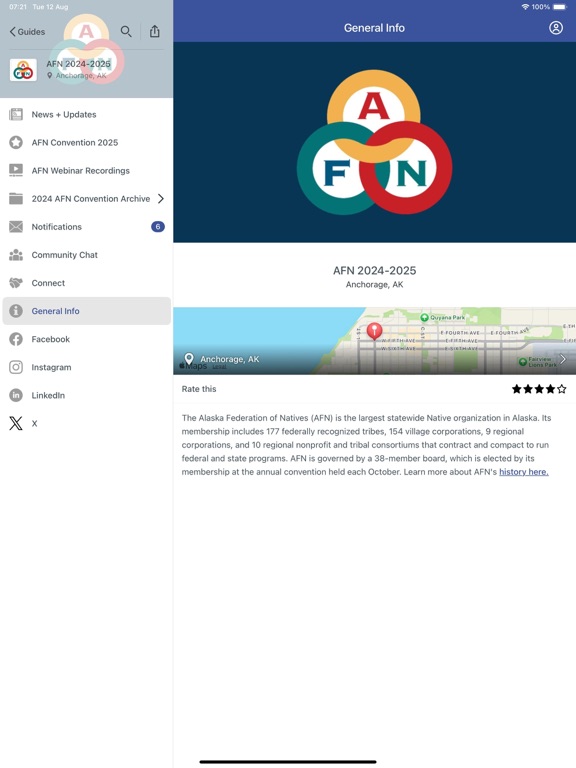This screenshot has width=576, height=768.
Task: Tap the Wi-Fi status icon
Action: (x=526, y=7)
